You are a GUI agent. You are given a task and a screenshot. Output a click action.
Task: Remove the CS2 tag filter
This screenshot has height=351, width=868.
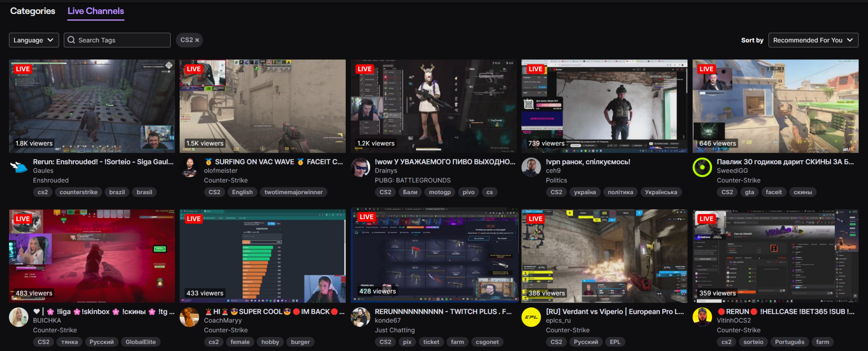197,40
